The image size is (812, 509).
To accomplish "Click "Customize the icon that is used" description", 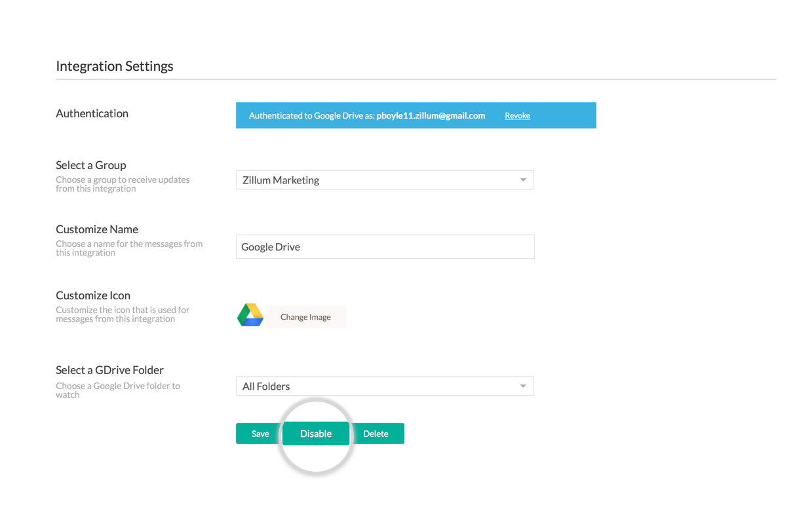I will coord(123,314).
